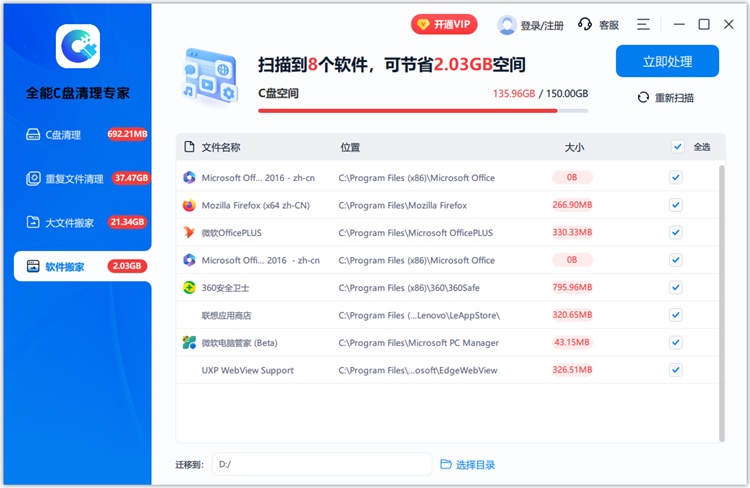750x488 pixels.
Task: Click the 692.21MB badge
Action: click(x=127, y=134)
